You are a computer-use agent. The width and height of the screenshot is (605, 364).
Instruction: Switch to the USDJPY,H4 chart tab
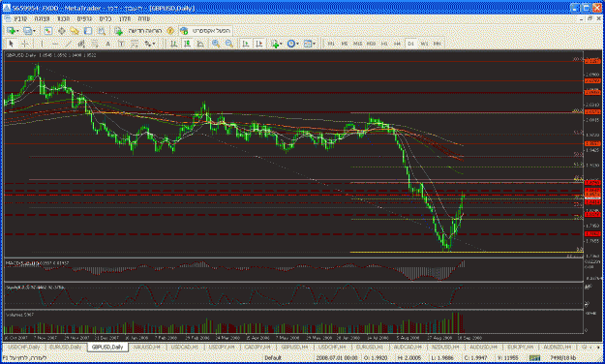(222, 348)
